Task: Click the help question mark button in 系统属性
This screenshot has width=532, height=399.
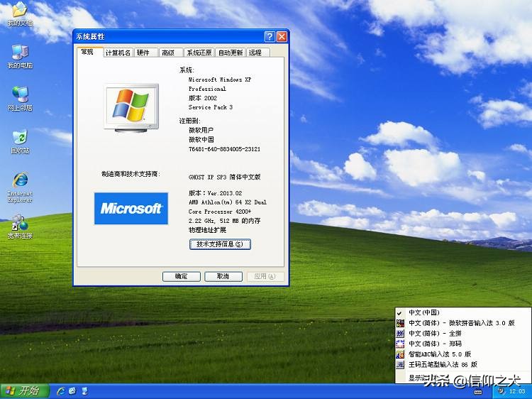Action: (270, 36)
